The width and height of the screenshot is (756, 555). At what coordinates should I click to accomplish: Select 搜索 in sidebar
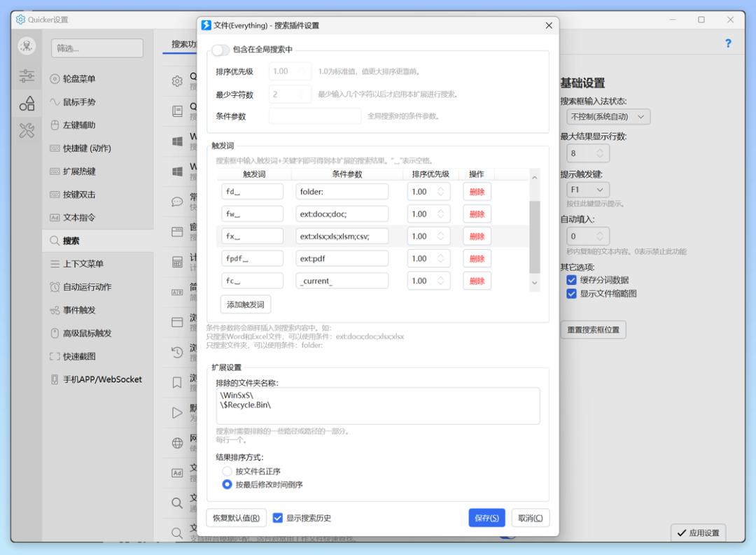[x=99, y=241]
